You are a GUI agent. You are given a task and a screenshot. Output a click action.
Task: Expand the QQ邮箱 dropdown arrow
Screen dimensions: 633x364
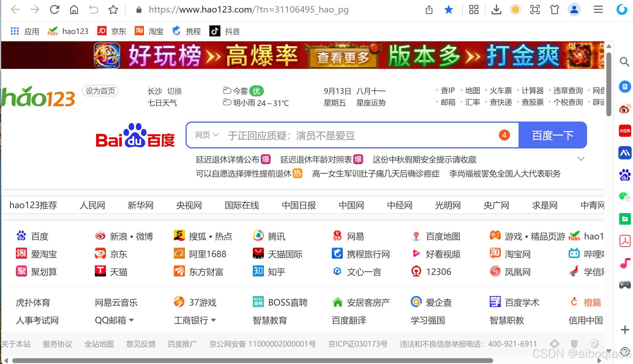131,320
